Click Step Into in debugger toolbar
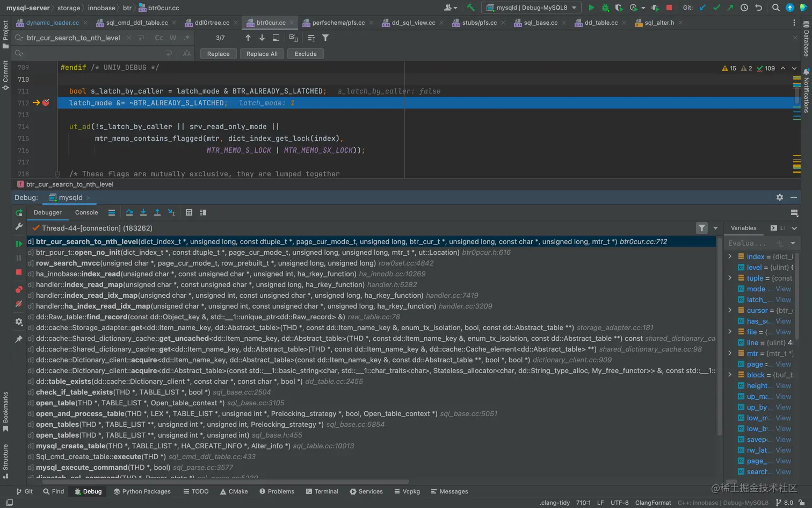The height and width of the screenshot is (508, 812). point(143,212)
